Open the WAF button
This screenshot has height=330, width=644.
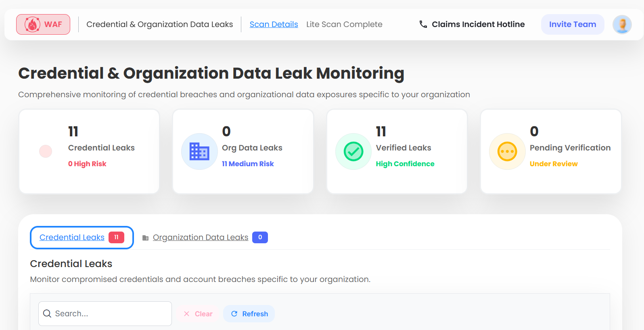coord(43,25)
